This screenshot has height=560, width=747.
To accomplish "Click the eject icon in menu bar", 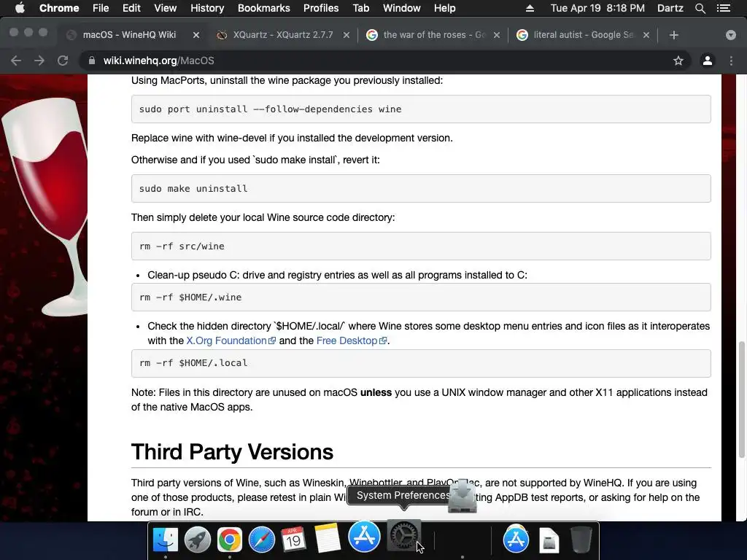I will click(530, 8).
